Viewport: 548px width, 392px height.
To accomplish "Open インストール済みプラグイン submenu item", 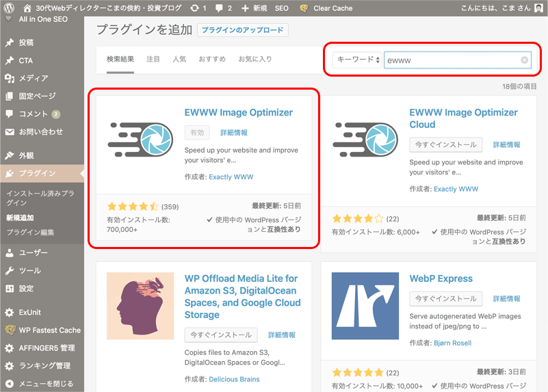I will tap(40, 198).
